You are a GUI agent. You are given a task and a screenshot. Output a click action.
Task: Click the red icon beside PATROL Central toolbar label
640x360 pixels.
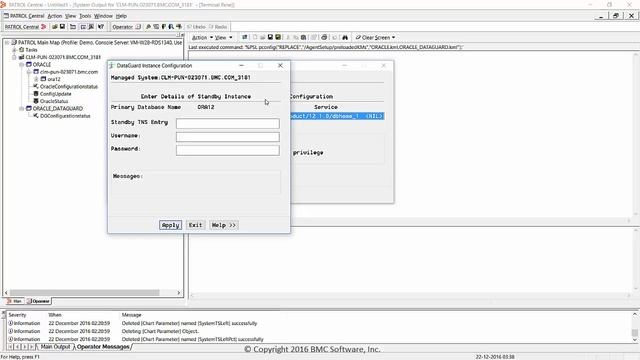point(43,27)
